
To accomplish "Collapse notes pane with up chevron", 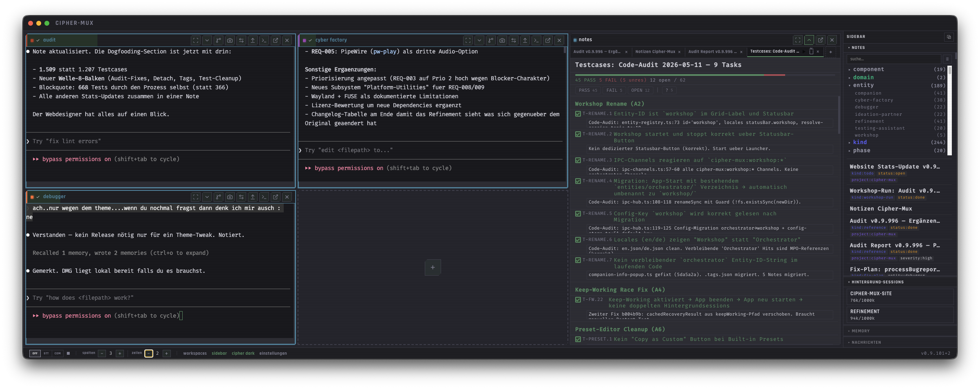I will pos(809,40).
